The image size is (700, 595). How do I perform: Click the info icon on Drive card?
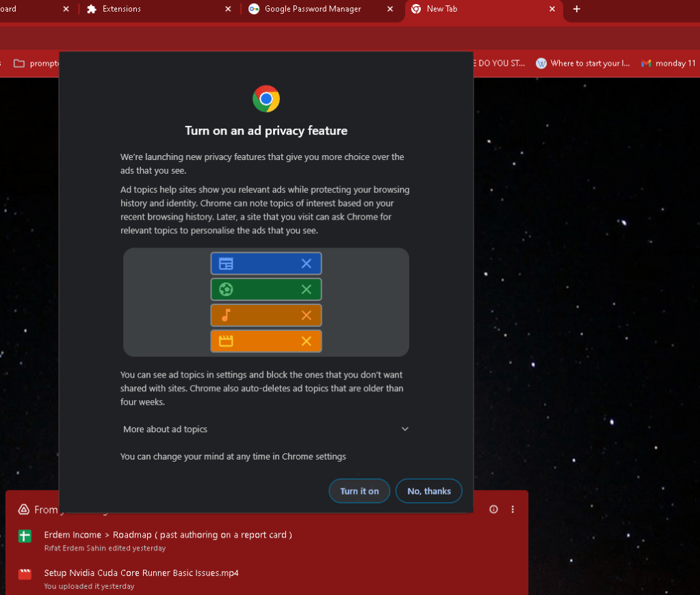(x=493, y=510)
